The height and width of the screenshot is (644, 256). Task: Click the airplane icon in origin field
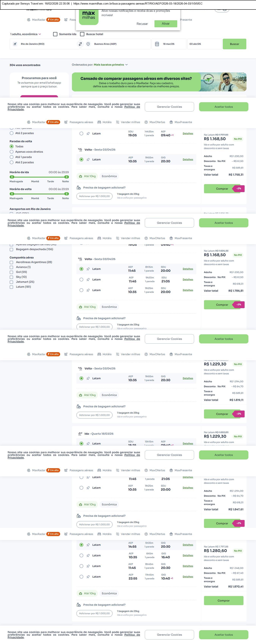(x=15, y=44)
